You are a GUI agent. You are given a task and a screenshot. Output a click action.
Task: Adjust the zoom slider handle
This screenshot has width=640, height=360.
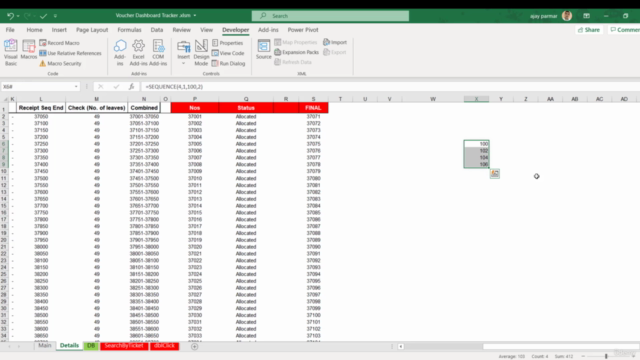tap(606, 356)
